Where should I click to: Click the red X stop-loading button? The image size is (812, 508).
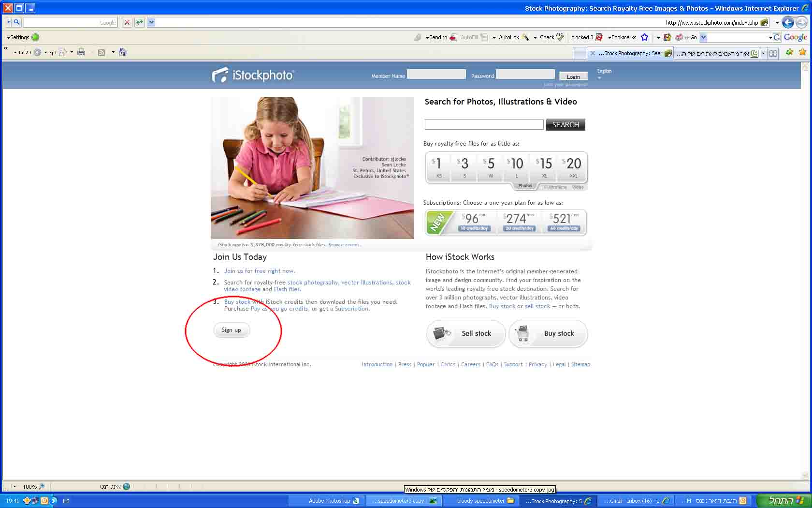[127, 22]
